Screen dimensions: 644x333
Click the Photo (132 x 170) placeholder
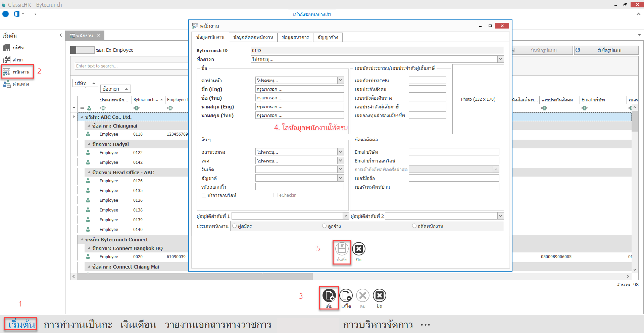[x=478, y=99]
